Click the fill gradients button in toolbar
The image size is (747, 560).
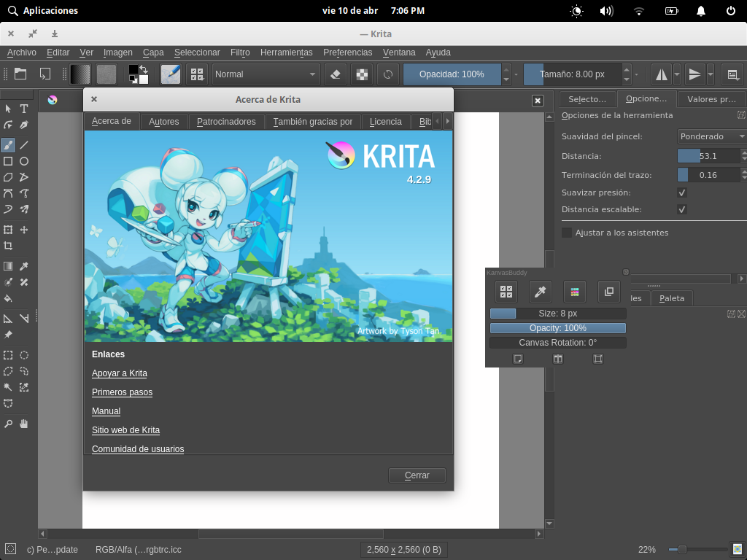(x=80, y=74)
